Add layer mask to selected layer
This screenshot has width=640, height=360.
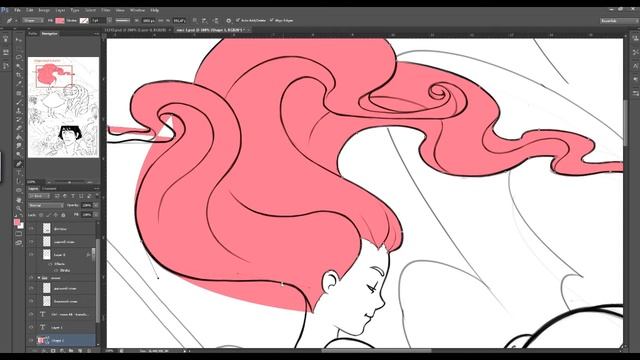(53, 351)
